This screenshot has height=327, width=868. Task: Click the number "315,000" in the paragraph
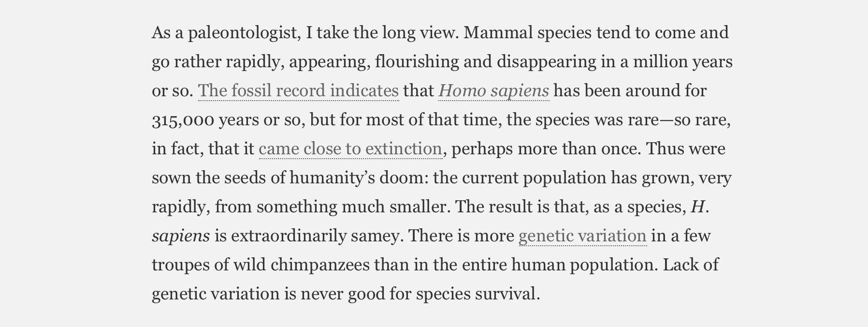183,120
